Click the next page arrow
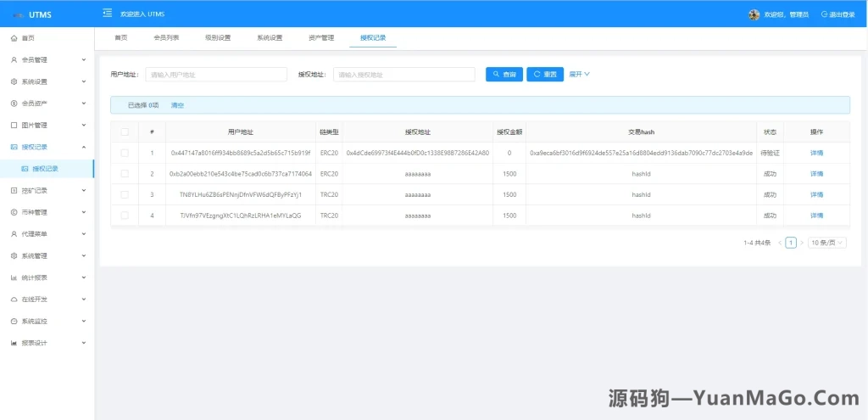The width and height of the screenshot is (868, 420). coord(802,243)
